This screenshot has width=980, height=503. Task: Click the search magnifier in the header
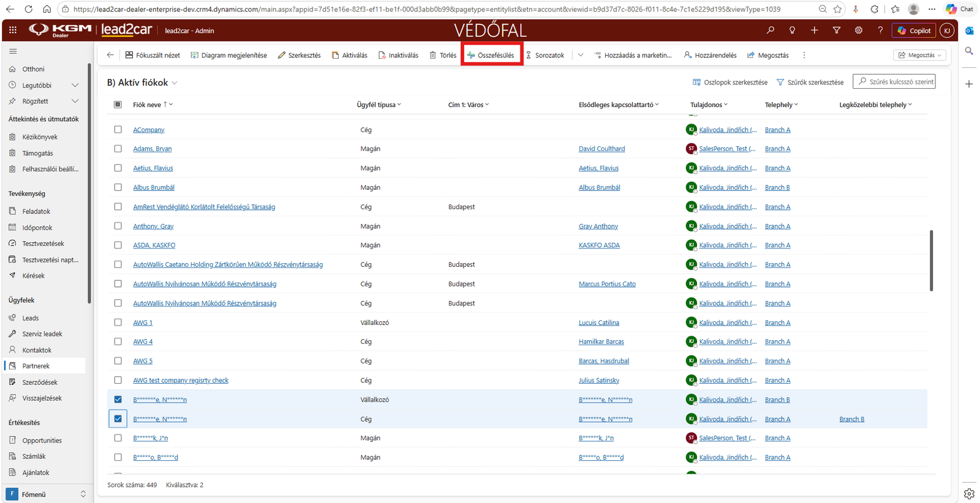pyautogui.click(x=771, y=30)
